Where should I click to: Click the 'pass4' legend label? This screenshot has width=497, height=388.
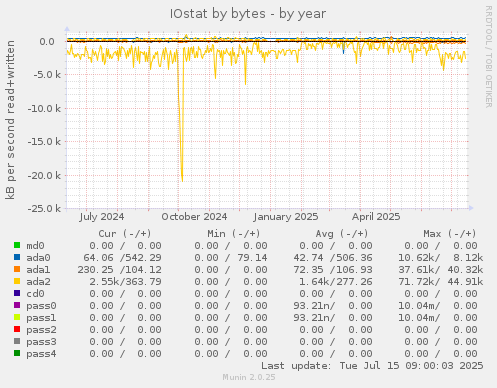tap(41, 354)
